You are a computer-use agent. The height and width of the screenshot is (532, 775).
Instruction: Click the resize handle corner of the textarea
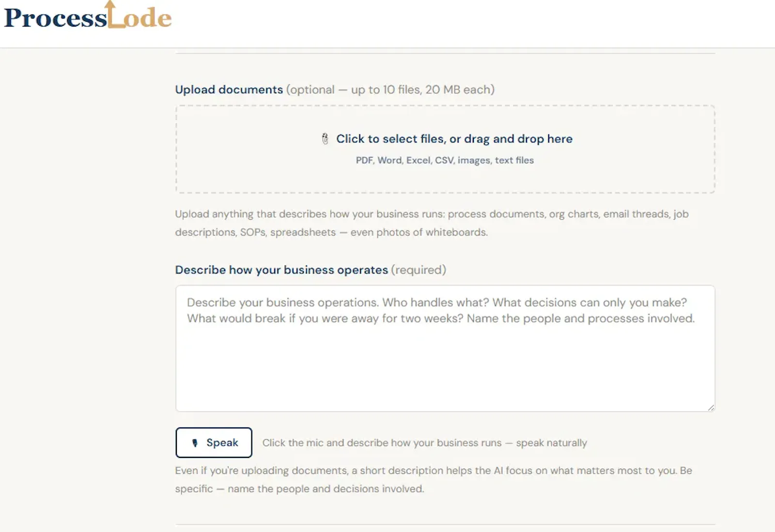click(x=711, y=407)
